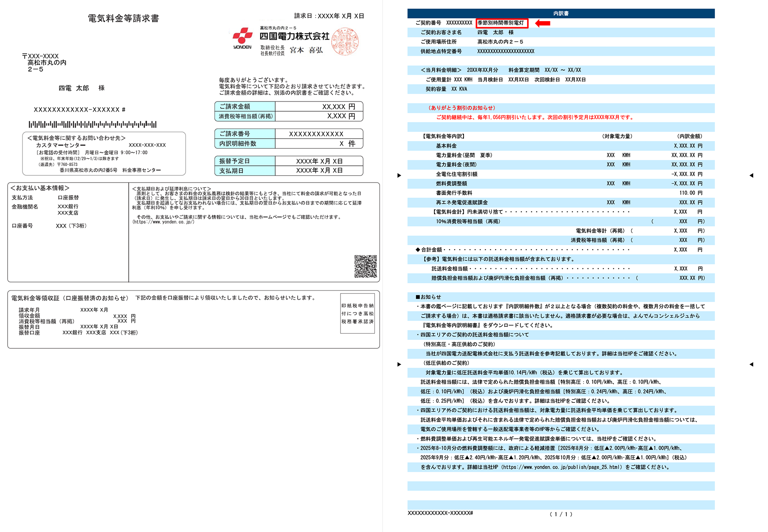
Task: Click the 電気料金等請求書 title
Action: click(x=124, y=18)
